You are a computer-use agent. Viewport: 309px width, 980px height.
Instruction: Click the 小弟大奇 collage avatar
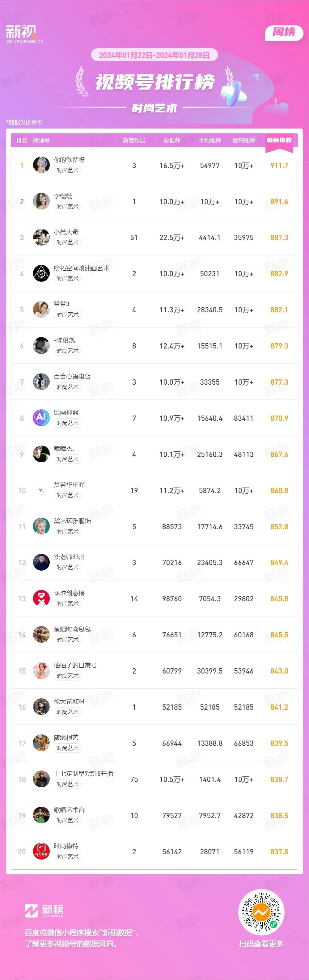coord(41,237)
